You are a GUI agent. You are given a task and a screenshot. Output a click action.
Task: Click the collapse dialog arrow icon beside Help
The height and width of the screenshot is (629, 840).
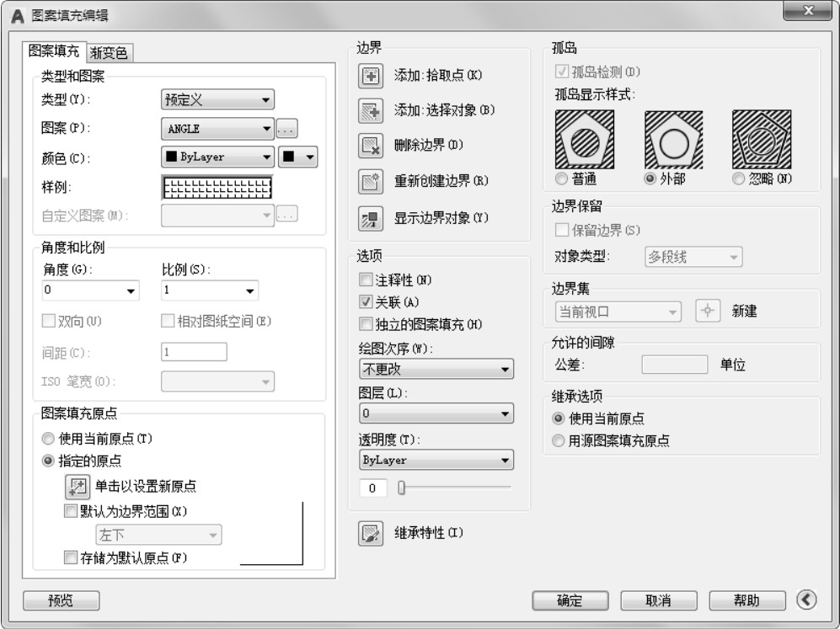[x=806, y=600]
